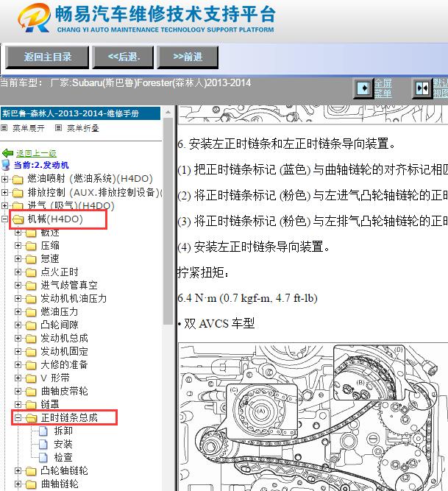Expand the 点火正时 node

click(18, 272)
